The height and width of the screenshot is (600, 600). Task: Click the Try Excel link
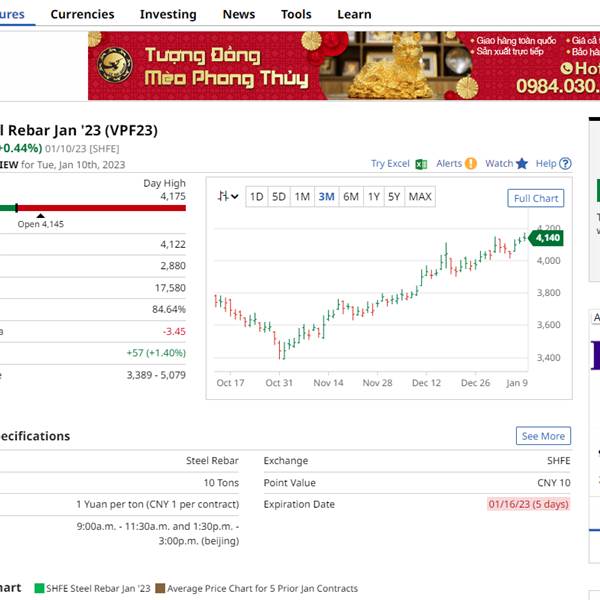point(390,164)
